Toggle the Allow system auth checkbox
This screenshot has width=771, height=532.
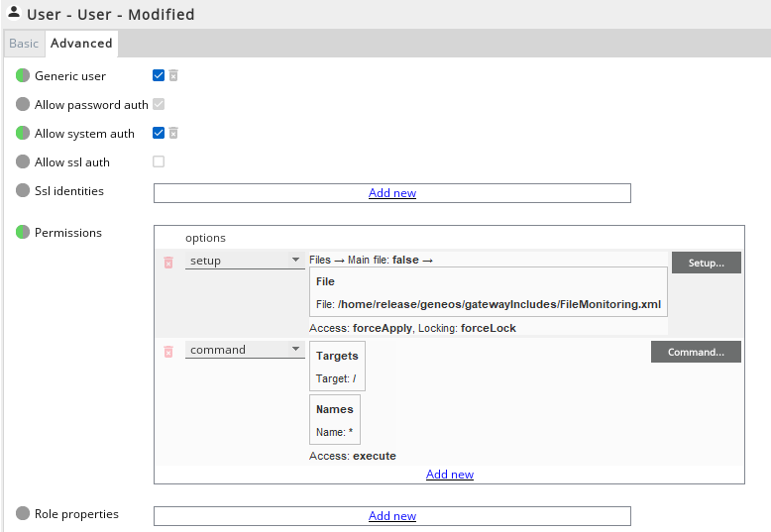coord(159,133)
